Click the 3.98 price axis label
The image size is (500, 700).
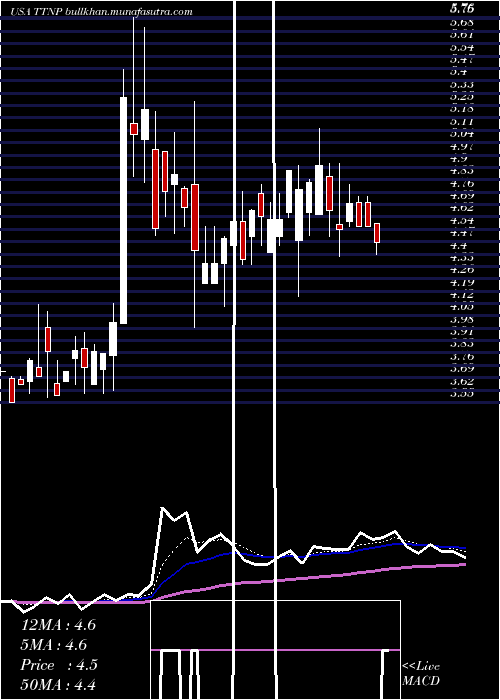tap(462, 319)
